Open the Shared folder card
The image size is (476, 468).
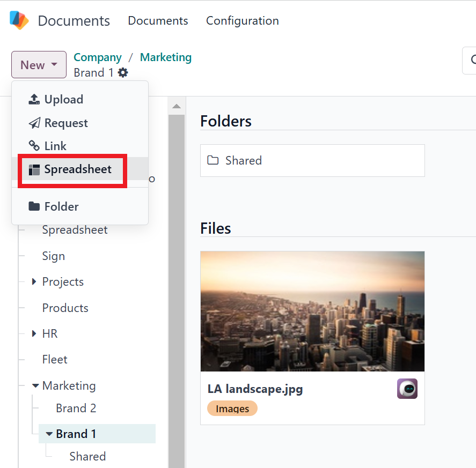312,160
